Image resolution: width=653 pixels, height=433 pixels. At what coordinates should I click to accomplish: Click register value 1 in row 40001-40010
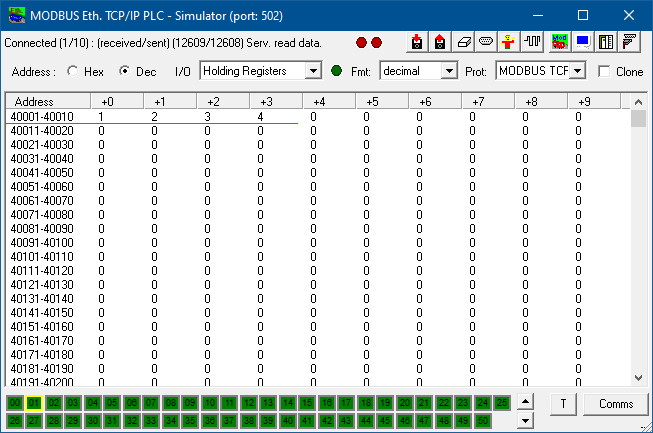click(101, 117)
